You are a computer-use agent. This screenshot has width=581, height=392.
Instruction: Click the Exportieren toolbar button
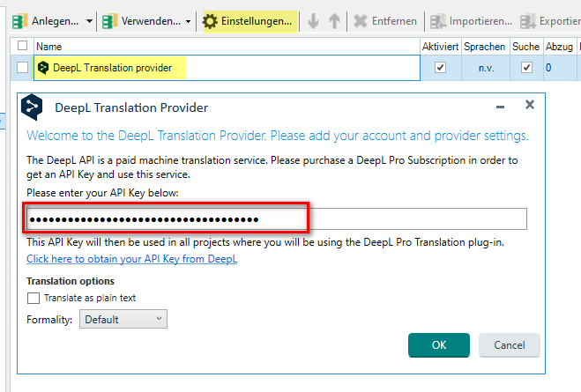pos(550,21)
